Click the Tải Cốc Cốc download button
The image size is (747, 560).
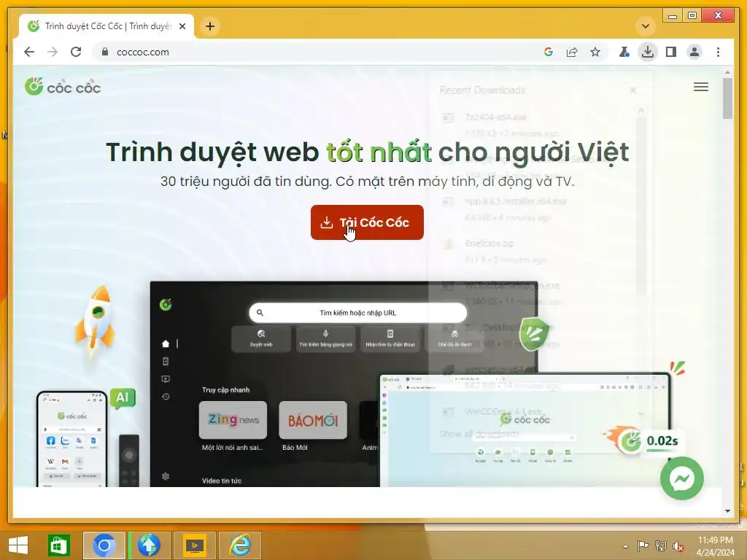tap(367, 222)
